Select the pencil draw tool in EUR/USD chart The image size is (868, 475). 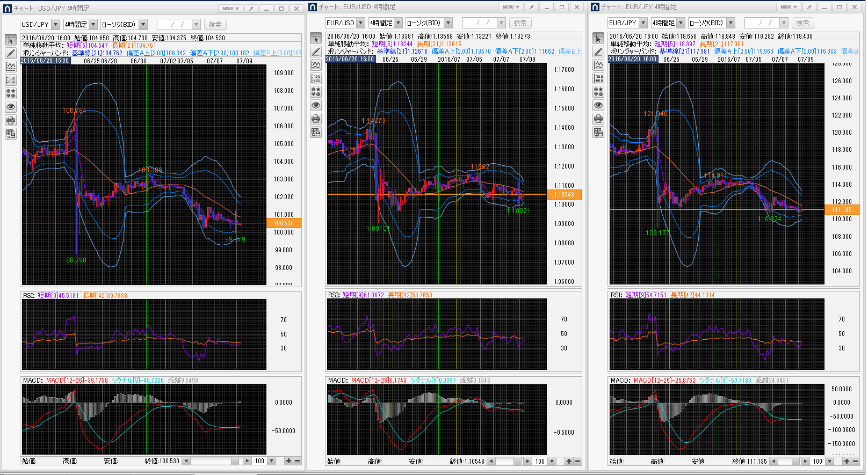316,52
